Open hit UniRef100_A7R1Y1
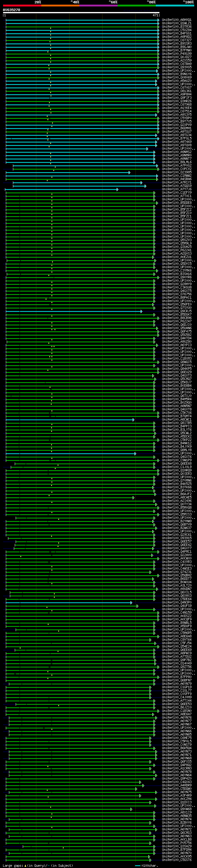 coord(177,182)
